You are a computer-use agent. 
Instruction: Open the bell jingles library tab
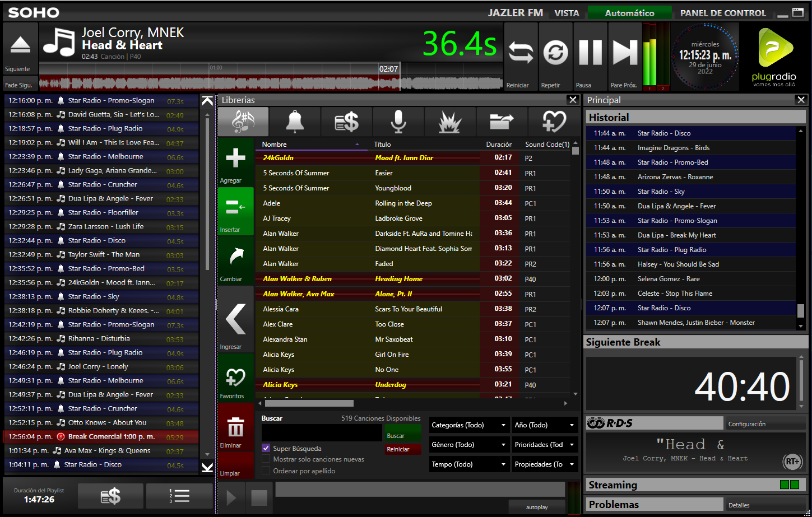click(295, 122)
